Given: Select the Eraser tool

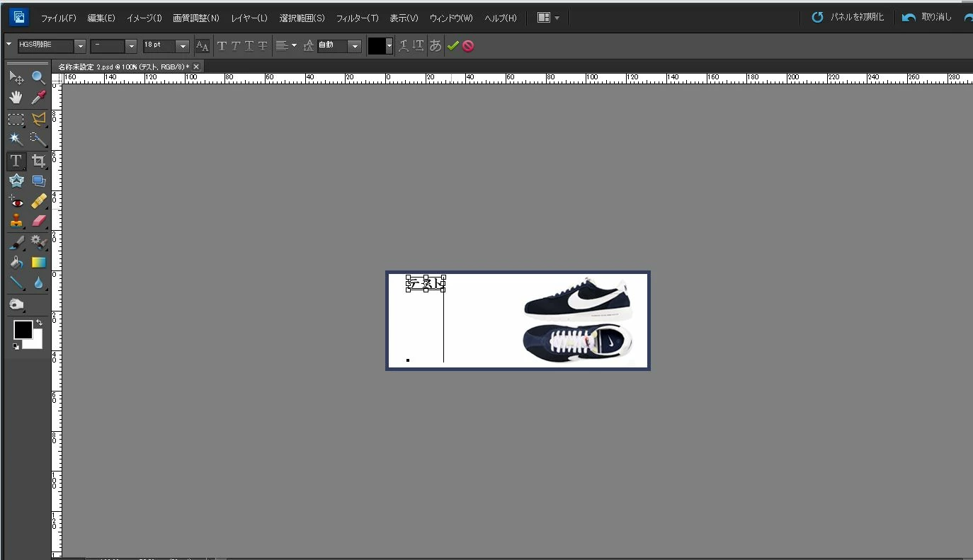Looking at the screenshot, I should click(38, 221).
